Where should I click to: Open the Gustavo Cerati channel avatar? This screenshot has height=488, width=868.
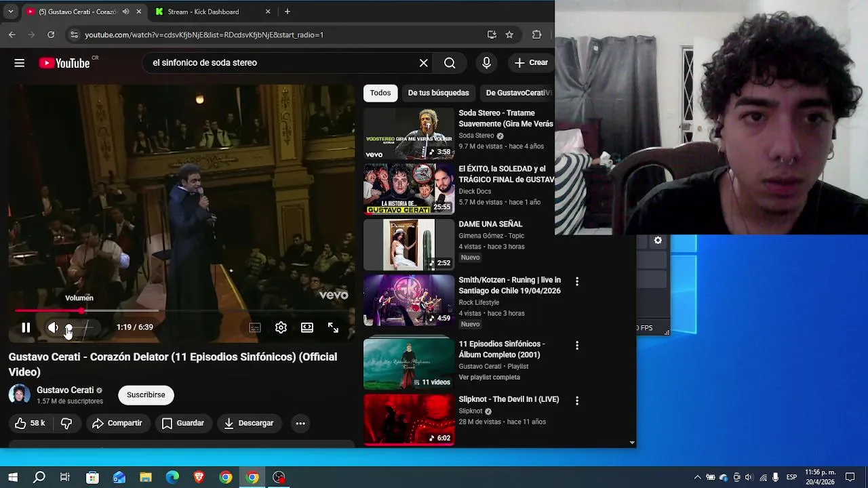(20, 395)
